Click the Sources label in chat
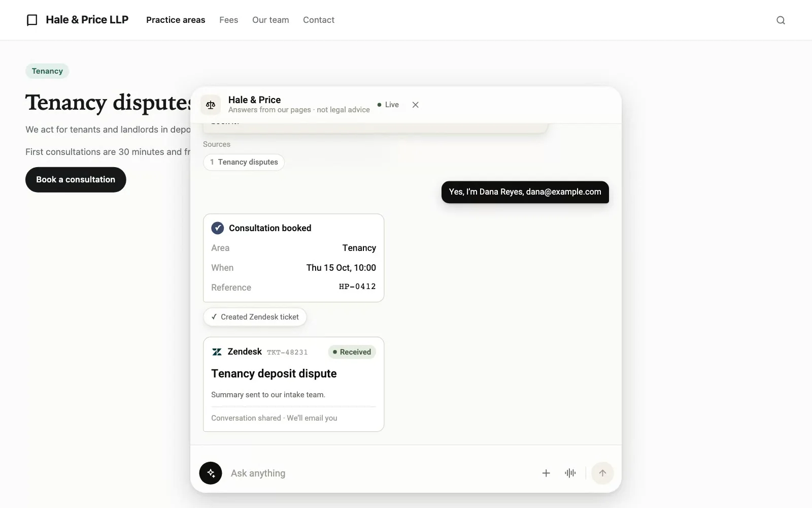 [x=217, y=144]
